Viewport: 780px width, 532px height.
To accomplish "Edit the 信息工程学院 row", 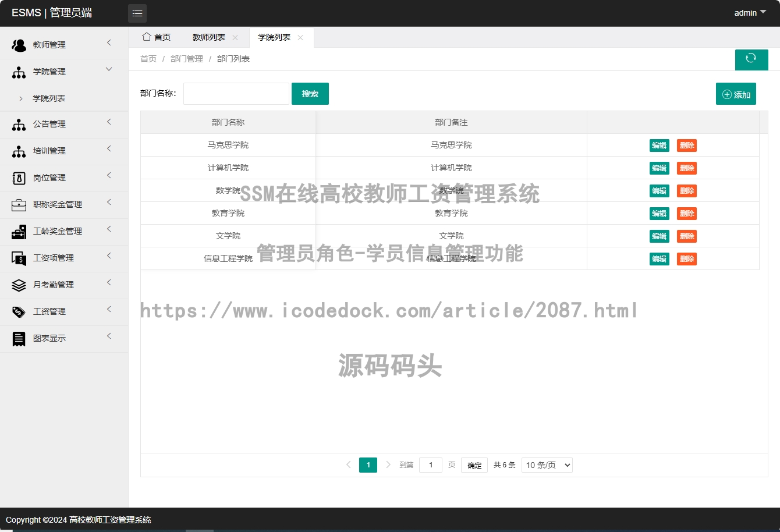I will (660, 259).
